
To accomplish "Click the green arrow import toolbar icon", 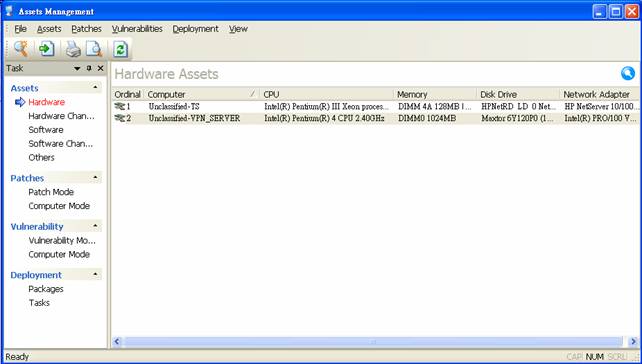I will click(46, 49).
